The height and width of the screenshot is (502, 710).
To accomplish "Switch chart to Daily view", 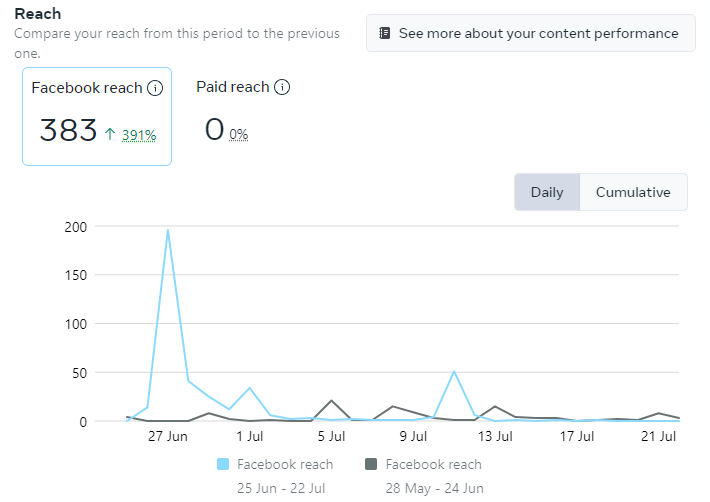I will (x=547, y=192).
